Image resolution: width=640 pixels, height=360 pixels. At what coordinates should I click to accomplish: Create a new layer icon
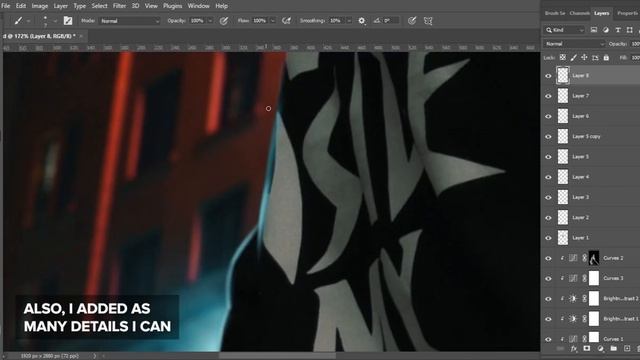pos(627,349)
